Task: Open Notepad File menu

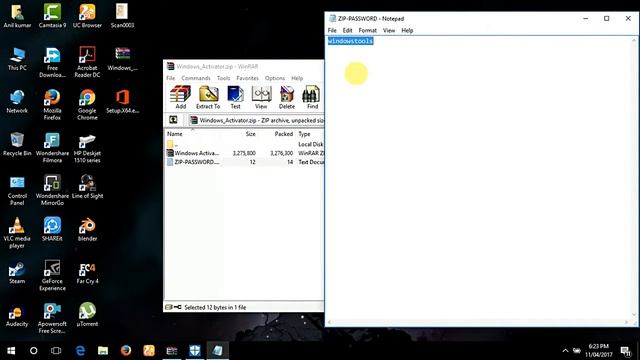Action: [x=332, y=30]
